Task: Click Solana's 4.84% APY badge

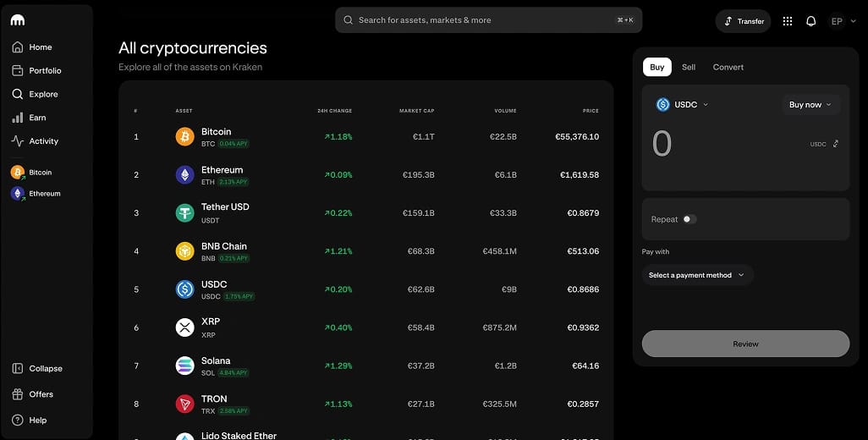Action: coord(233,373)
